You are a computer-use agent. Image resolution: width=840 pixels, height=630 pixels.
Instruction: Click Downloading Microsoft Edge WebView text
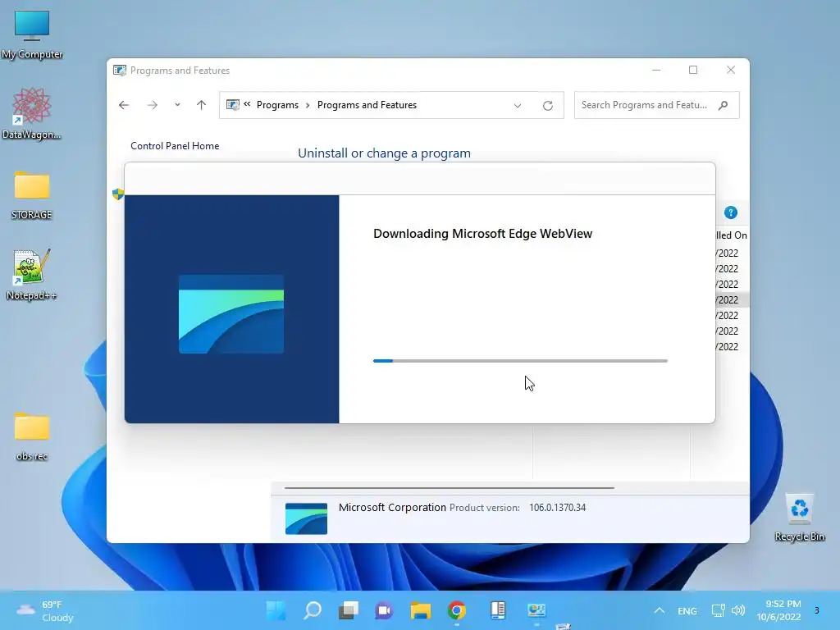[482, 234]
